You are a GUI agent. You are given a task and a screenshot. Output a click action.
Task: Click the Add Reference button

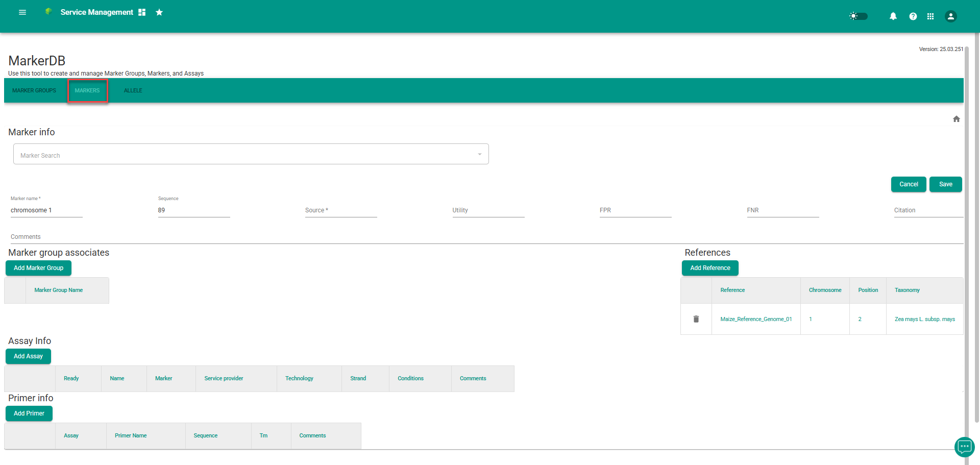click(709, 268)
